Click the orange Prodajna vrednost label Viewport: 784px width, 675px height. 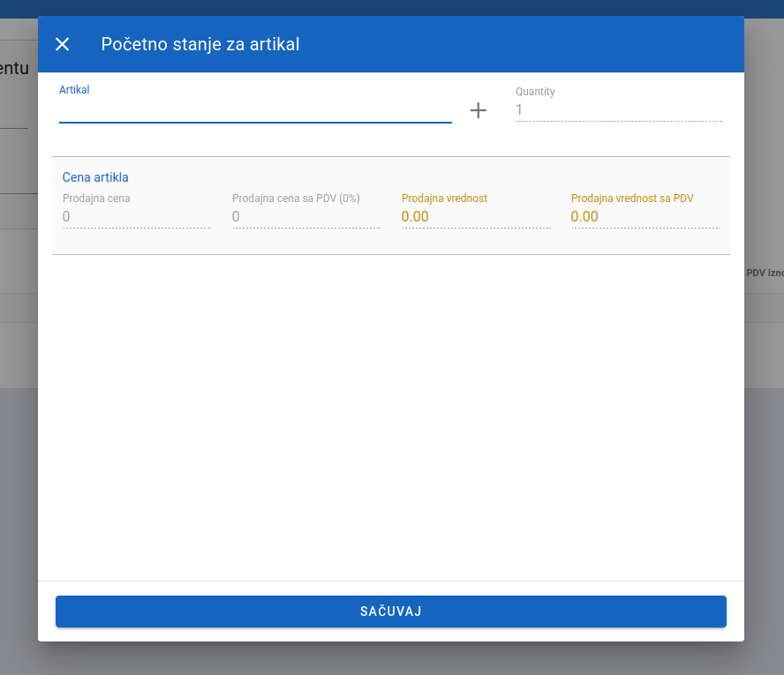[444, 199]
